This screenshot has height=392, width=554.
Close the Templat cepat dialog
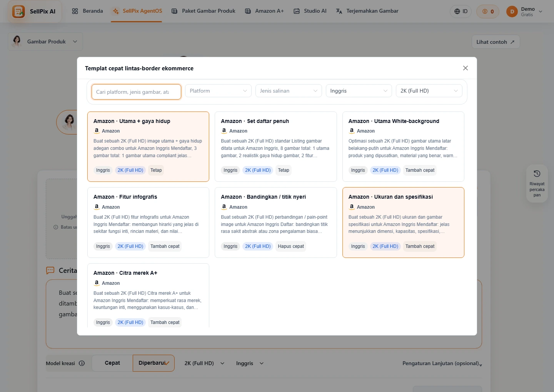point(466,68)
